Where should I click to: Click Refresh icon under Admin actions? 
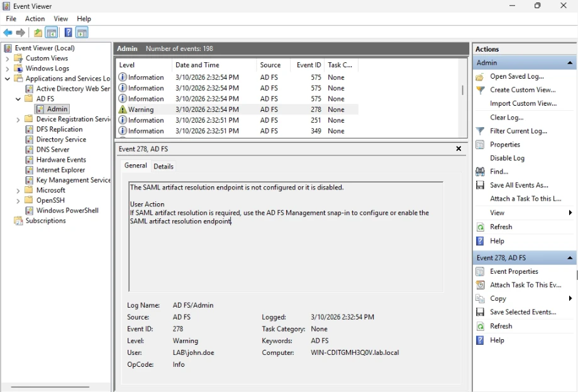tap(480, 227)
